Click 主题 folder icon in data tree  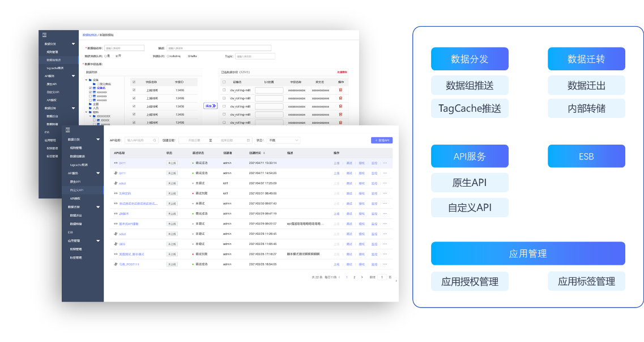90,104
